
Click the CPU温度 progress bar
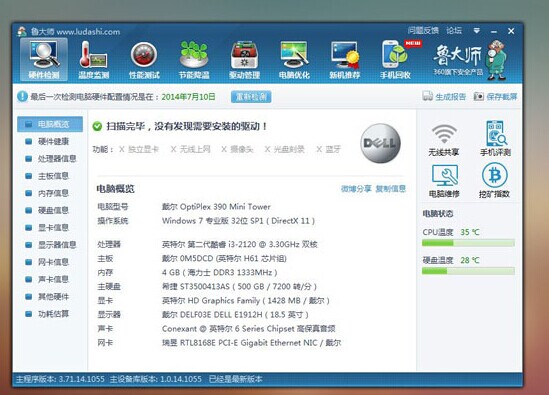(468, 243)
